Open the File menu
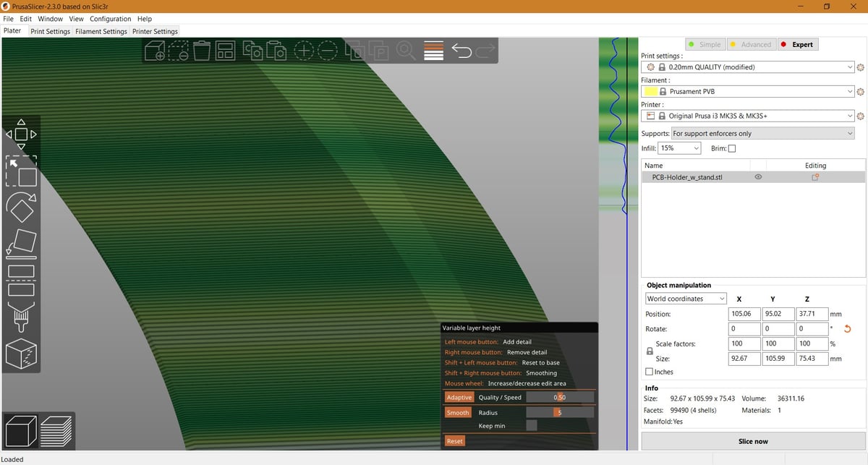 point(9,19)
